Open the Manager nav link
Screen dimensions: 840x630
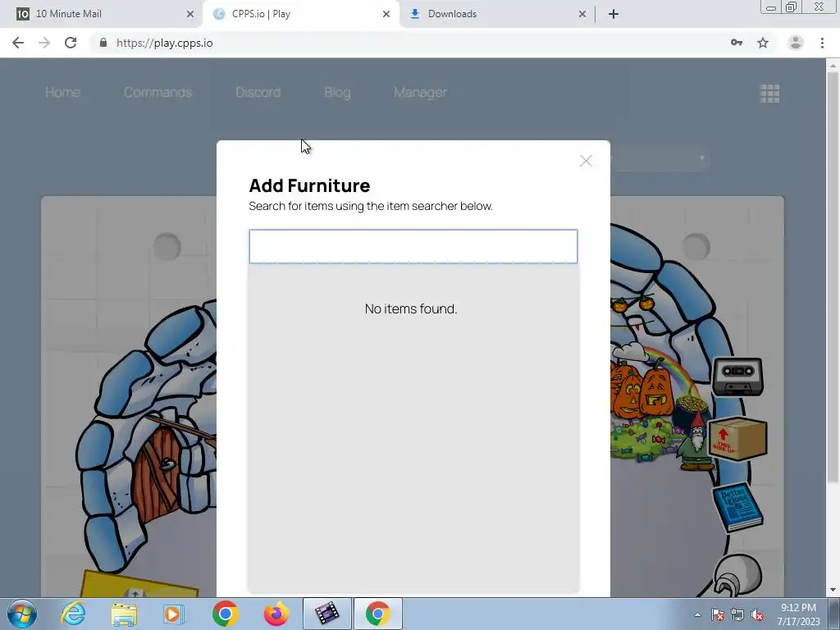pyautogui.click(x=421, y=92)
